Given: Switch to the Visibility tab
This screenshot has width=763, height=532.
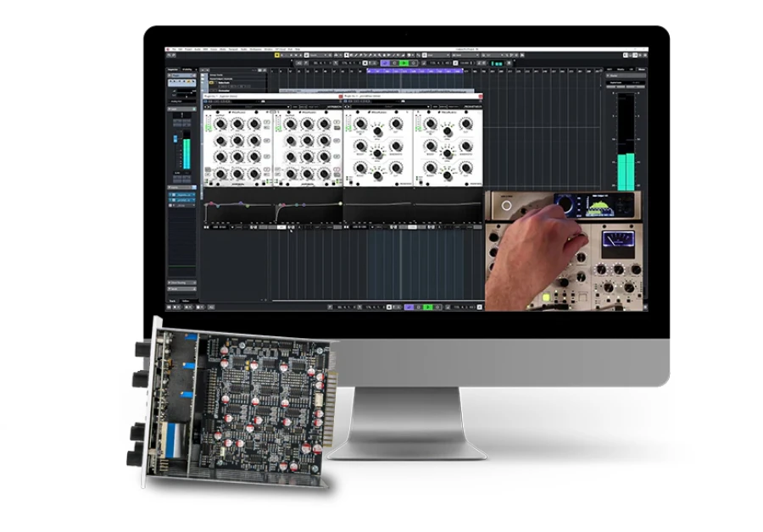Looking at the screenshot, I should (x=187, y=69).
